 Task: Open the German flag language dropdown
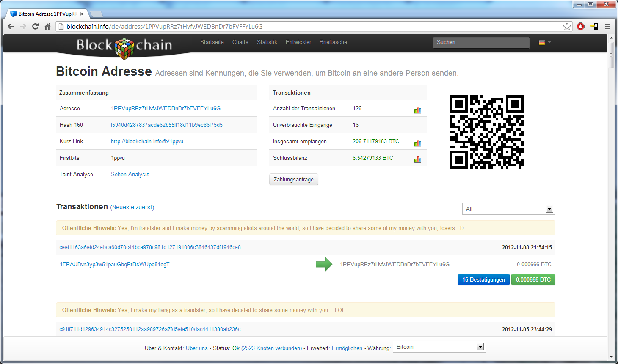[x=545, y=42]
